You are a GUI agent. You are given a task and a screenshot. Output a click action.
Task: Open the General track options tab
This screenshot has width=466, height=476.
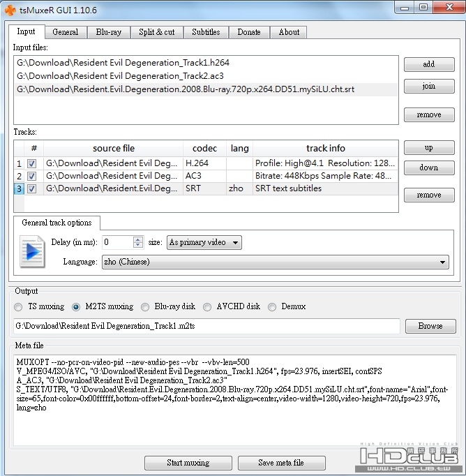tap(57, 223)
